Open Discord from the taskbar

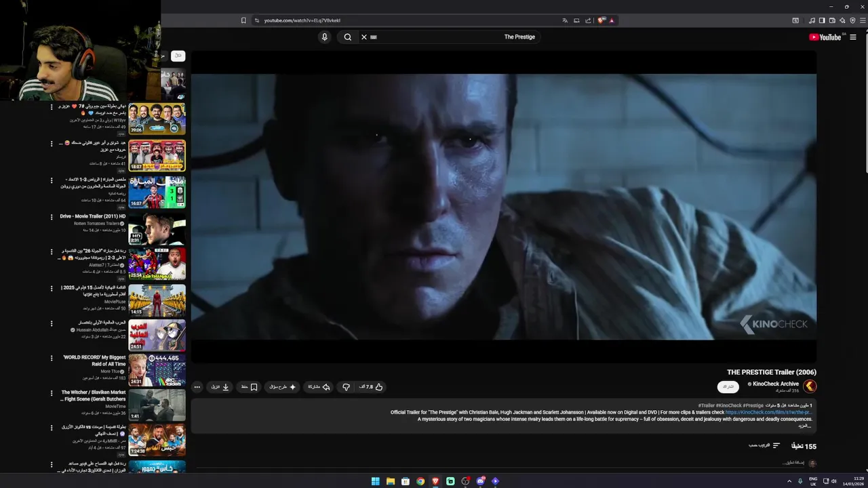click(x=480, y=481)
